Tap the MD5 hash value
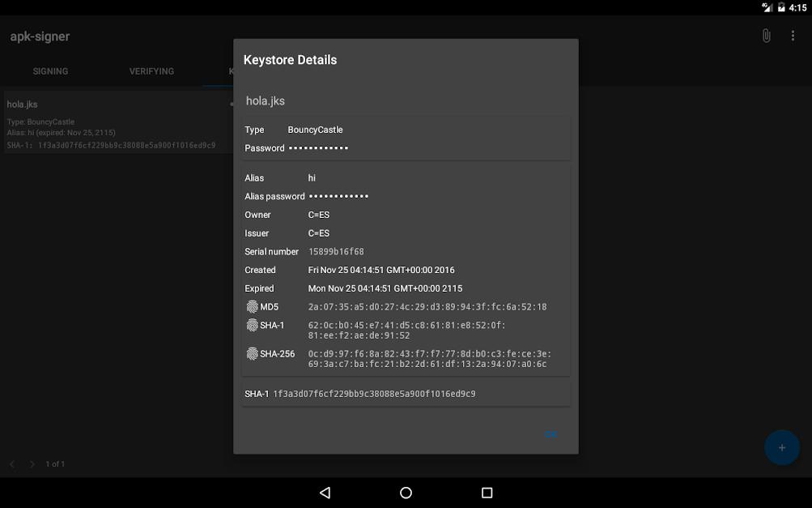 427,307
